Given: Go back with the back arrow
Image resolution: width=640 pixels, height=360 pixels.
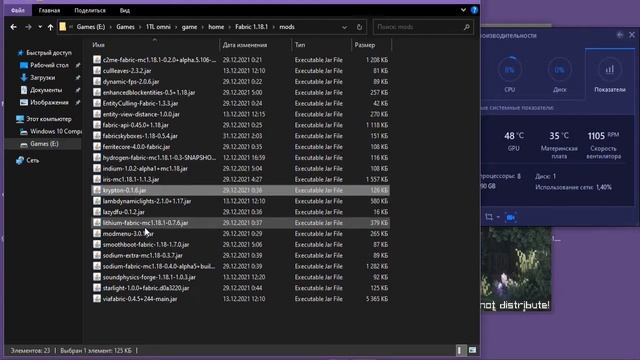Looking at the screenshot, I should click(x=13, y=27).
